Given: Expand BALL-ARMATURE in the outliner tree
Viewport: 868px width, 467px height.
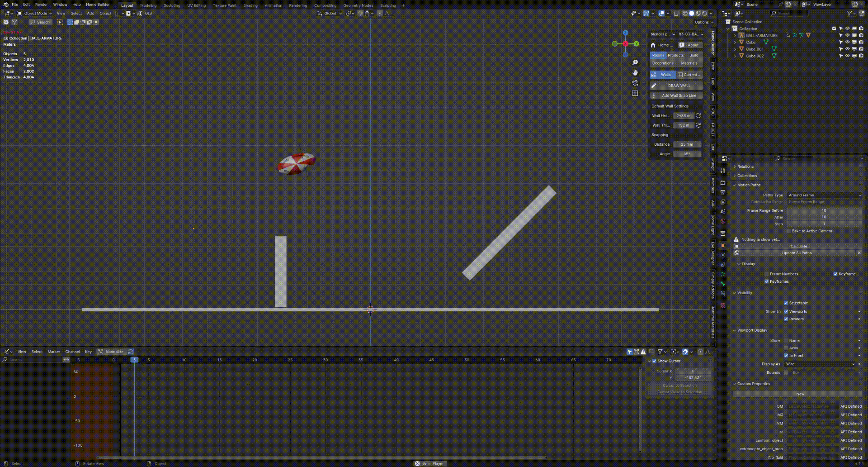Looking at the screenshot, I should [x=735, y=35].
